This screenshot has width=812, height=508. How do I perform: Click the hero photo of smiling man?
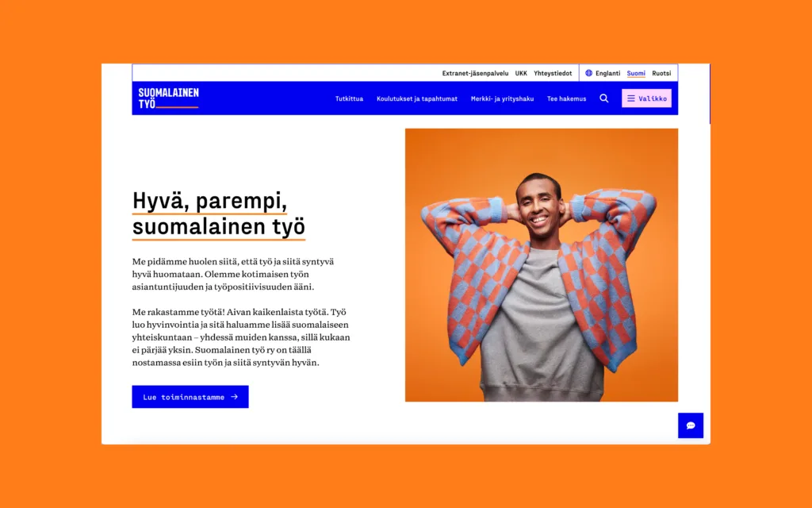tap(541, 265)
